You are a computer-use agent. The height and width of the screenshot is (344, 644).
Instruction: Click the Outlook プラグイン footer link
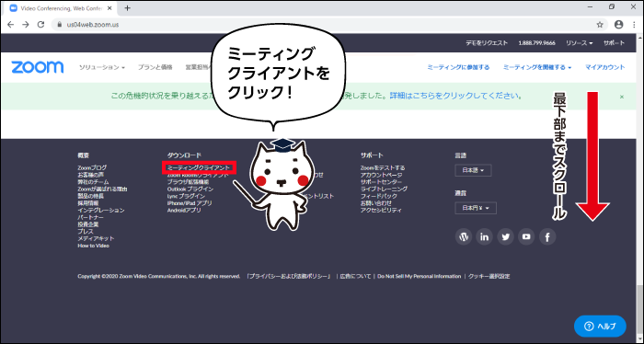[190, 189]
